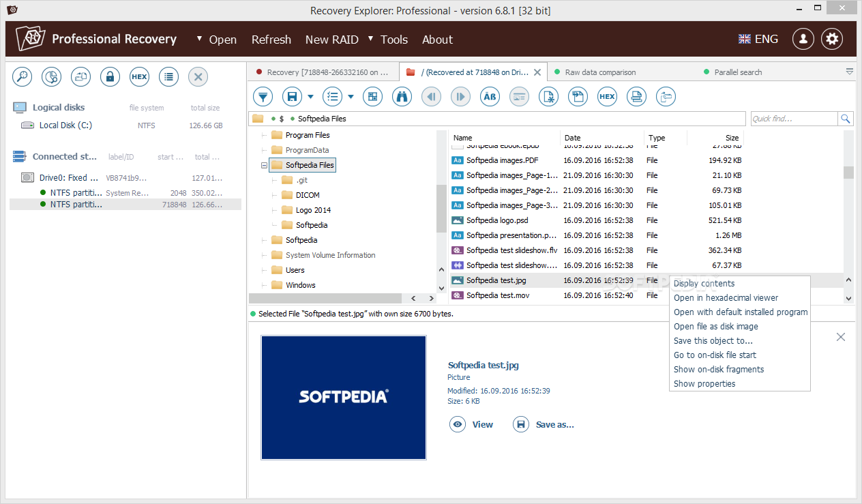Switch to the Raw data comparison tab
Image resolution: width=862 pixels, height=504 pixels.
coord(600,72)
